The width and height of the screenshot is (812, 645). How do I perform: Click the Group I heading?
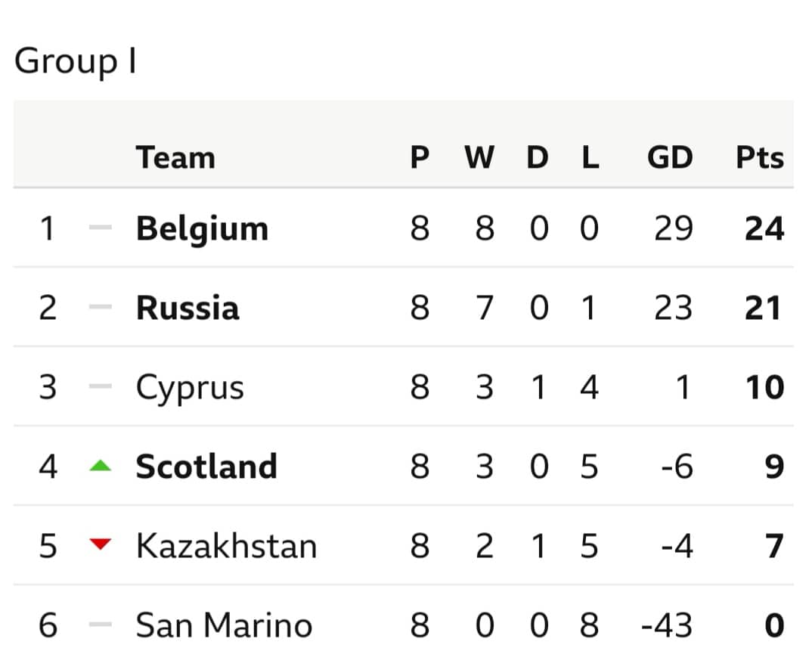coord(76,62)
